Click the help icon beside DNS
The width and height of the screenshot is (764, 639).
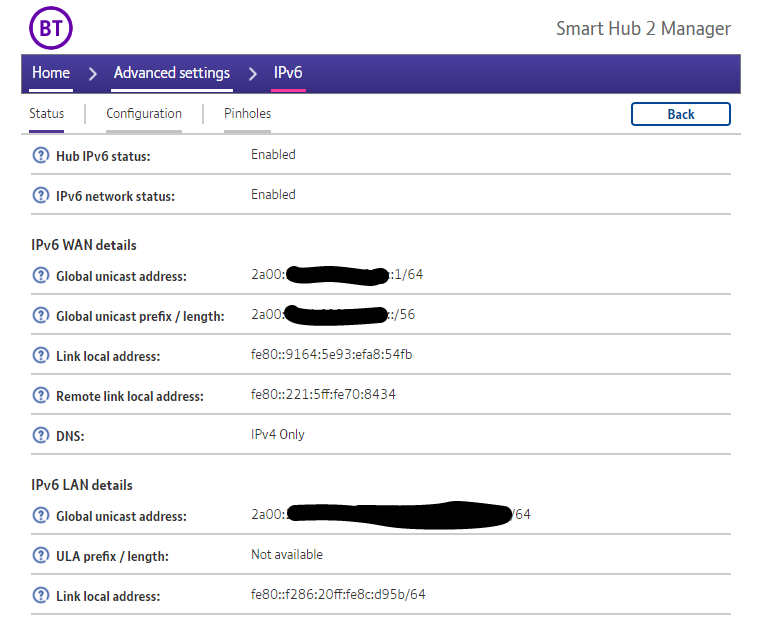click(x=41, y=436)
